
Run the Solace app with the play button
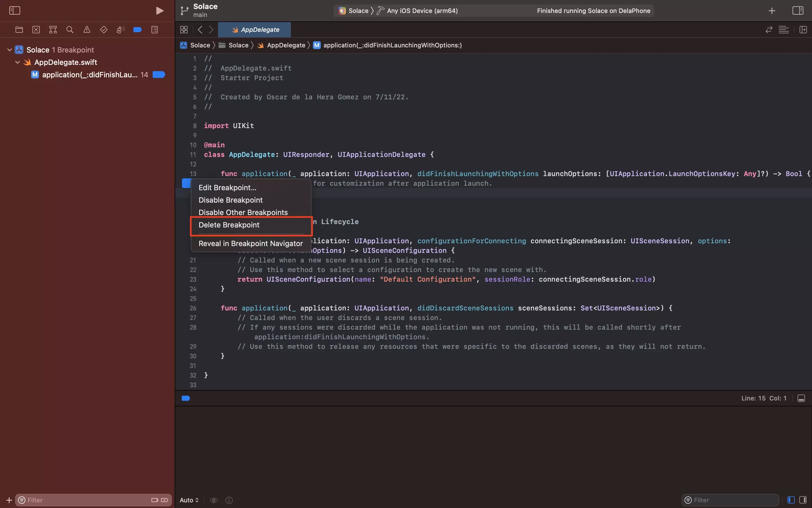(159, 10)
